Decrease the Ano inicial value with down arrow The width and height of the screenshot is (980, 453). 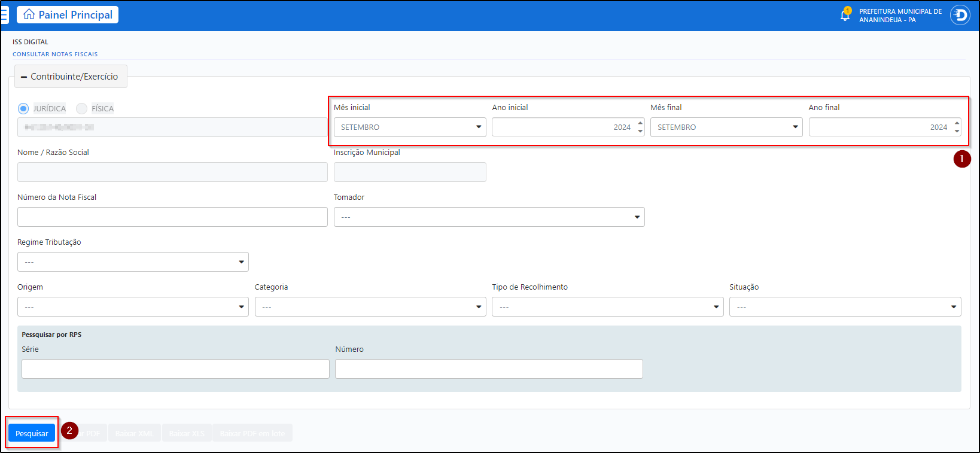[x=640, y=131]
